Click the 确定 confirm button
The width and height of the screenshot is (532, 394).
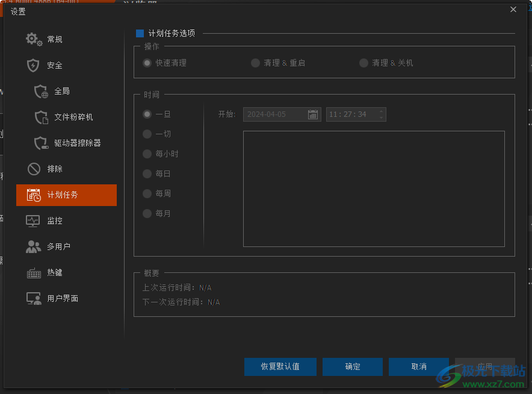(x=352, y=366)
